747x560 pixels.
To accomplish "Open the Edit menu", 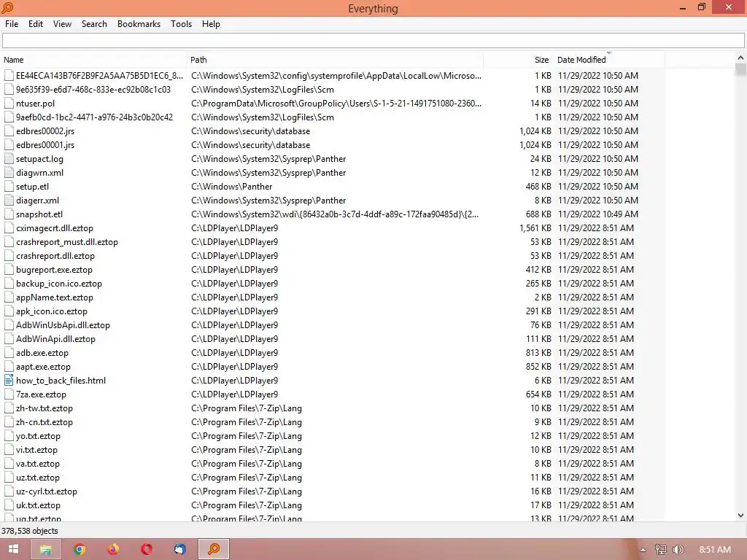I will tap(36, 24).
